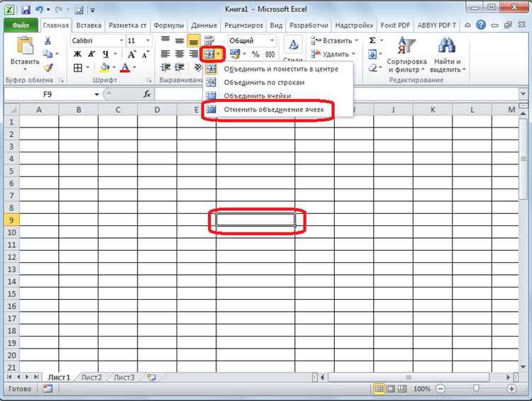Select the Cut scissors icon

pyautogui.click(x=48, y=41)
